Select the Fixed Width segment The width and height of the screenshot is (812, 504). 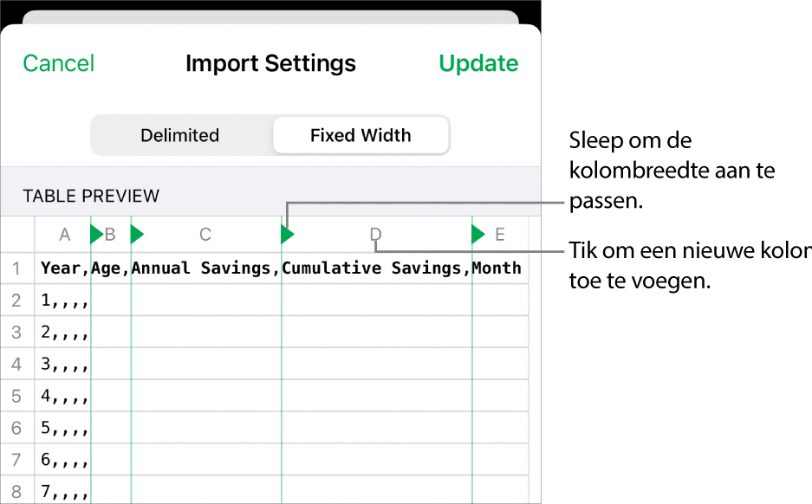pyautogui.click(x=361, y=136)
